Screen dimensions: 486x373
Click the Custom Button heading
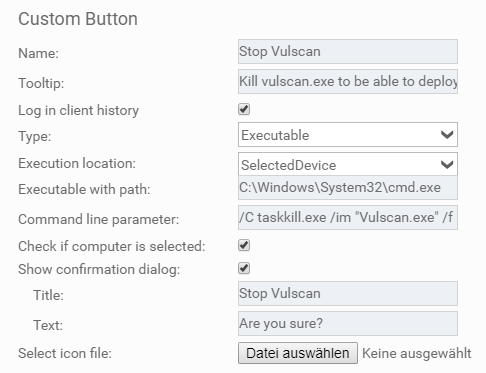(78, 19)
